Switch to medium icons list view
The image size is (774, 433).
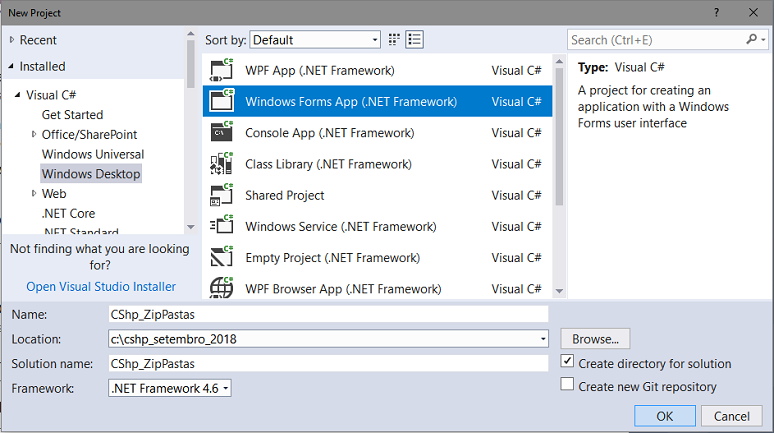pos(415,39)
